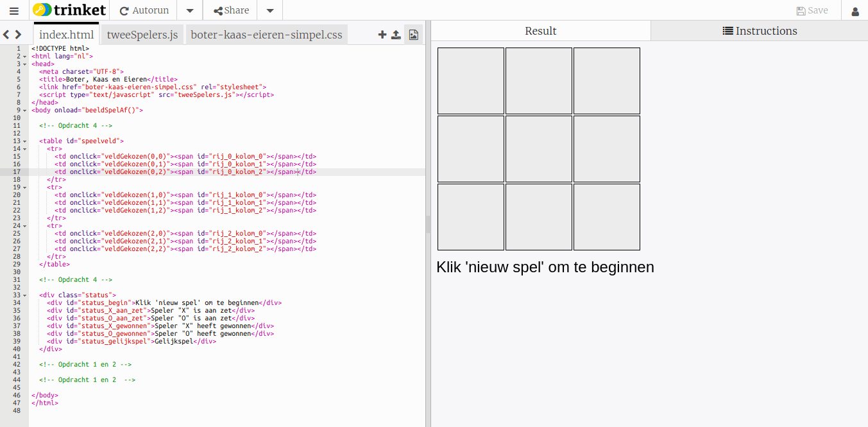868x427 pixels.
Task: Click the upload file icon
Action: [x=396, y=35]
